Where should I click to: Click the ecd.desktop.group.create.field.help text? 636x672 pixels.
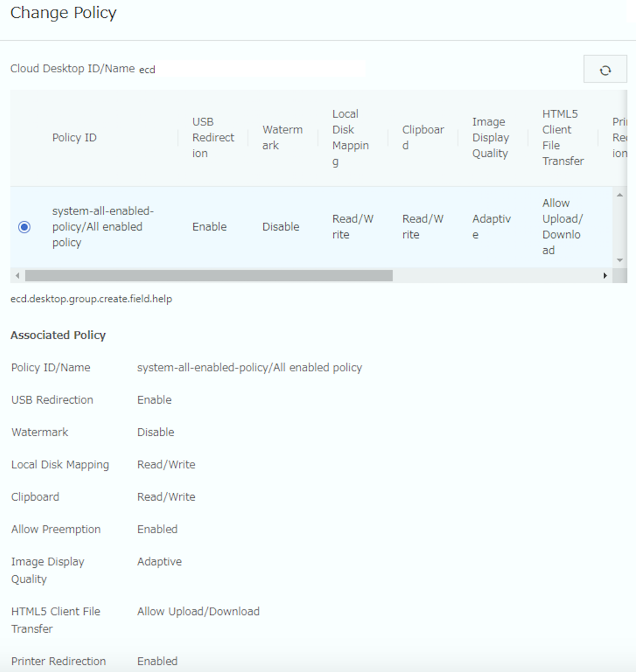click(x=91, y=299)
